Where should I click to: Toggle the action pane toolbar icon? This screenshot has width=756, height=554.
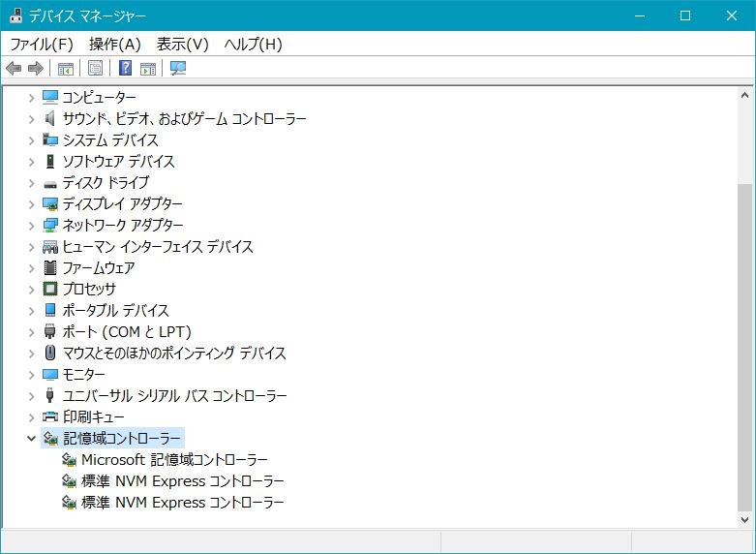(x=148, y=68)
